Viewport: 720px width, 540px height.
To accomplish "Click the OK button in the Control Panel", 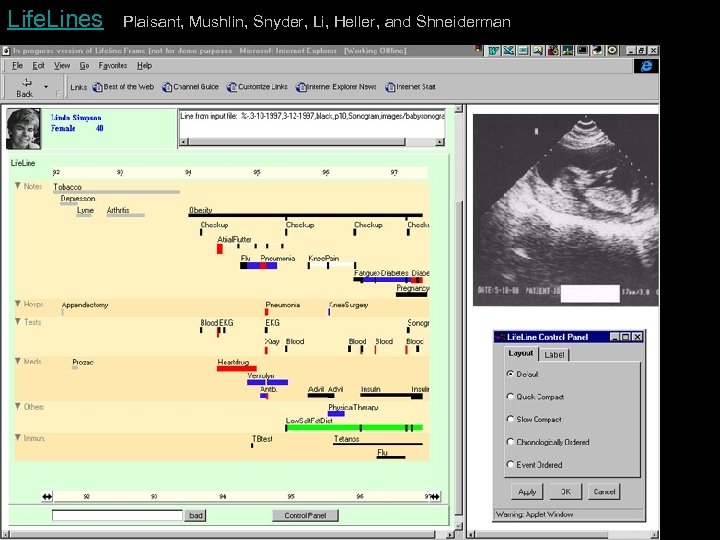I will coord(566,492).
